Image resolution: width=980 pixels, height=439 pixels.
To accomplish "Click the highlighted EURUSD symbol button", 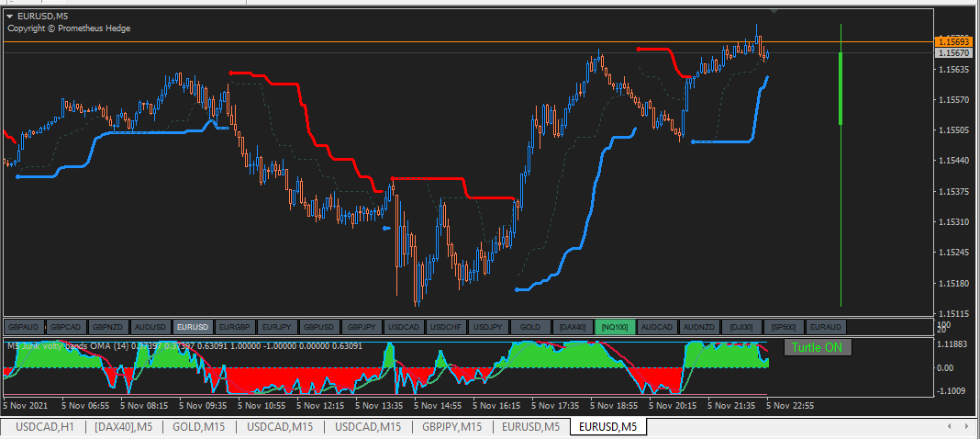I will tap(193, 327).
